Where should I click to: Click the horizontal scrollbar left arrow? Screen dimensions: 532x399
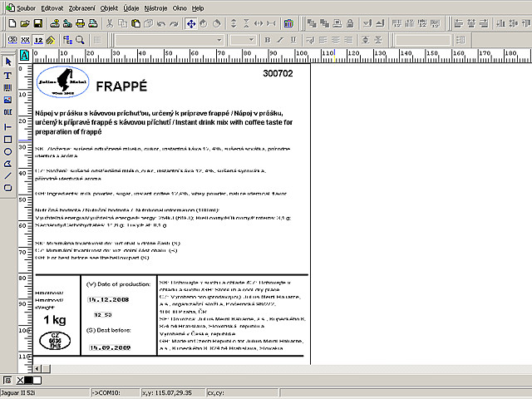point(37,368)
